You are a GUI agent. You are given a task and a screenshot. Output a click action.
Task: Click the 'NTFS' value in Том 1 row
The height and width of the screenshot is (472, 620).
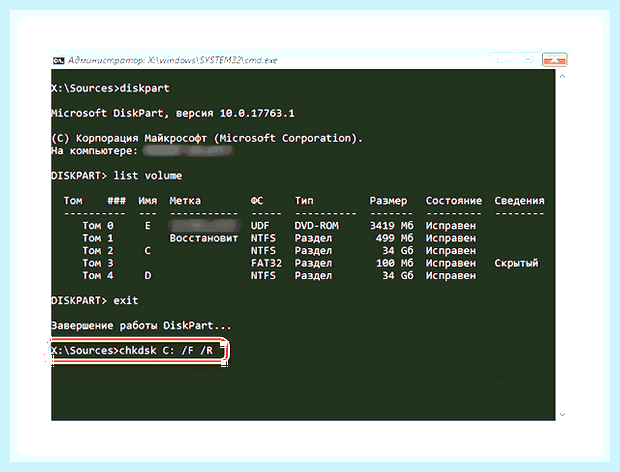click(x=263, y=238)
